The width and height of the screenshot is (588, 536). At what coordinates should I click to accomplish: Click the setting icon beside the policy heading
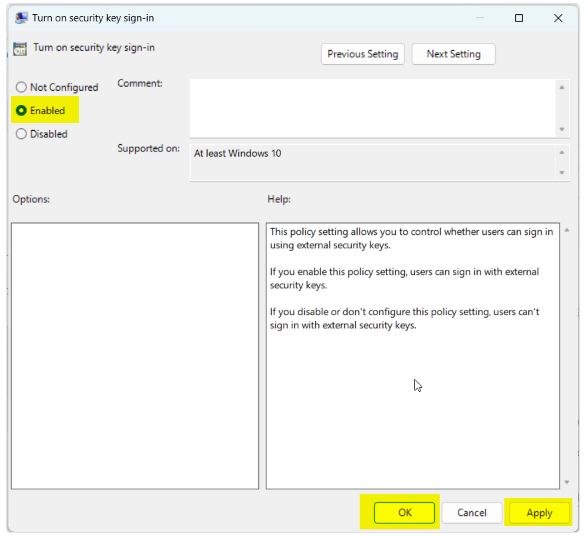[20, 49]
